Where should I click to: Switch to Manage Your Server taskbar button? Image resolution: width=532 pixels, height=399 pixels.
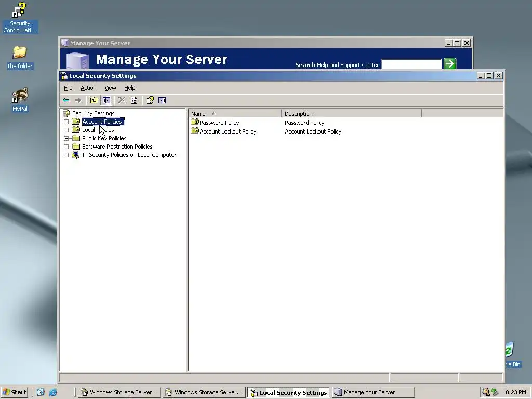pyautogui.click(x=373, y=392)
